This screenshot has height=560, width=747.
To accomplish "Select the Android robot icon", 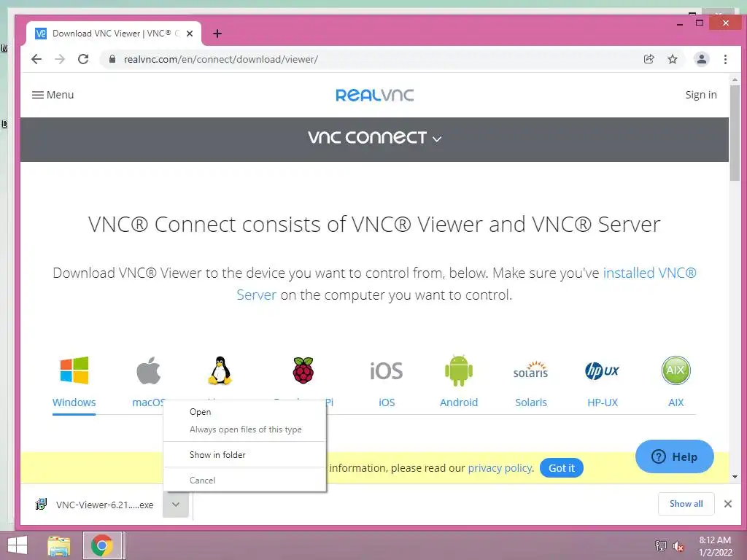I will click(458, 370).
